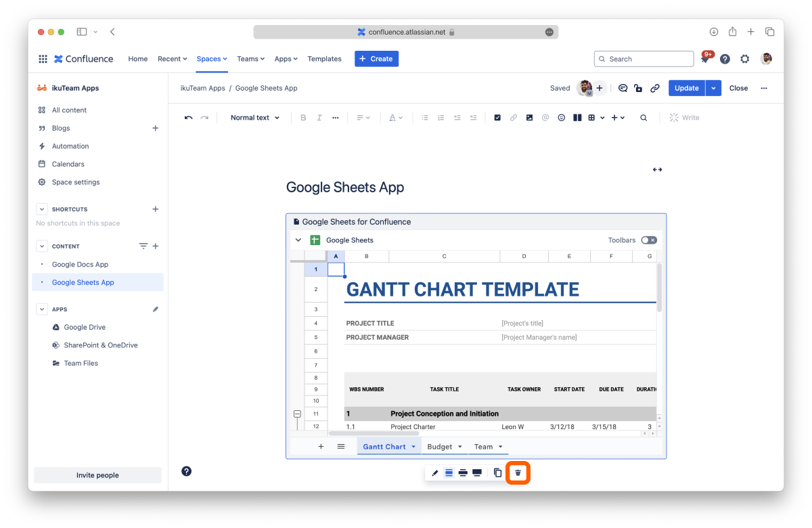The height and width of the screenshot is (528, 812).
Task: Open page restrictions lock icon
Action: pos(638,88)
